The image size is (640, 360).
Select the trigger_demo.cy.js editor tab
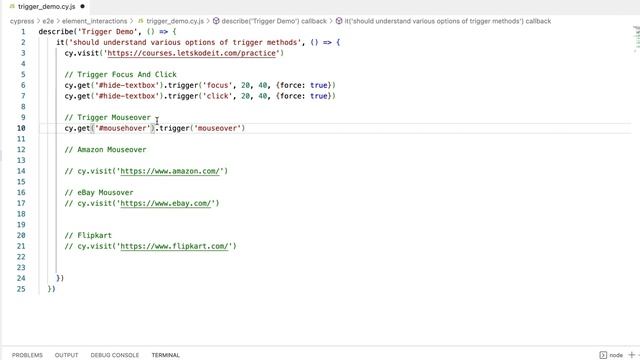46,7
